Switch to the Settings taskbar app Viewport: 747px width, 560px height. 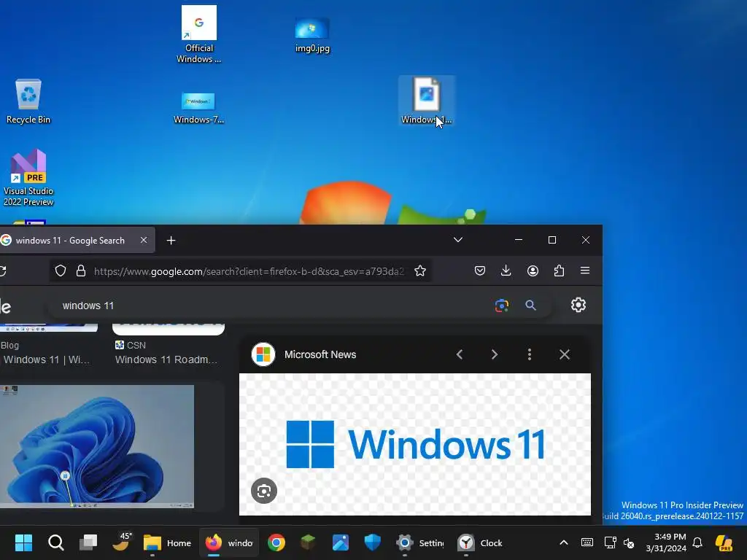(419, 542)
